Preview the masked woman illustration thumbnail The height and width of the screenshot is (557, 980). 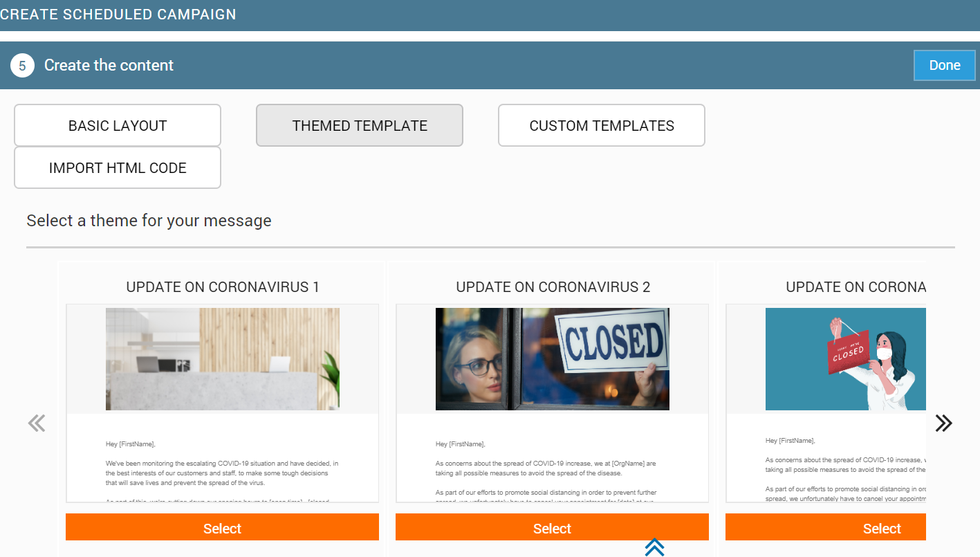coord(846,359)
